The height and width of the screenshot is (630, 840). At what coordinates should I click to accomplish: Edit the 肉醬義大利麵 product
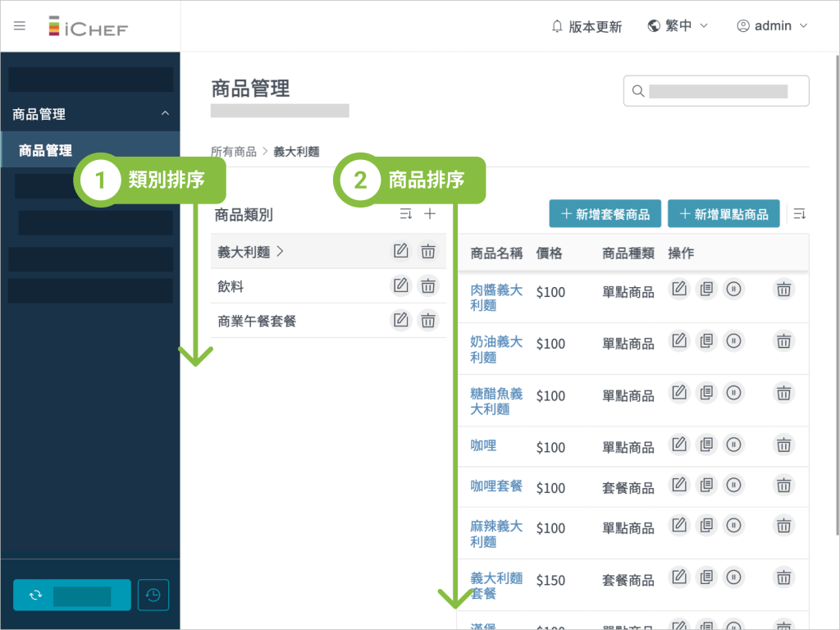coord(679,289)
